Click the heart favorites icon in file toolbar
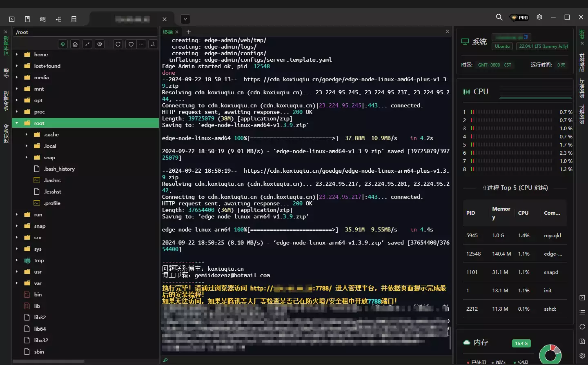Screen dimensions: 588x365 click(x=131, y=44)
